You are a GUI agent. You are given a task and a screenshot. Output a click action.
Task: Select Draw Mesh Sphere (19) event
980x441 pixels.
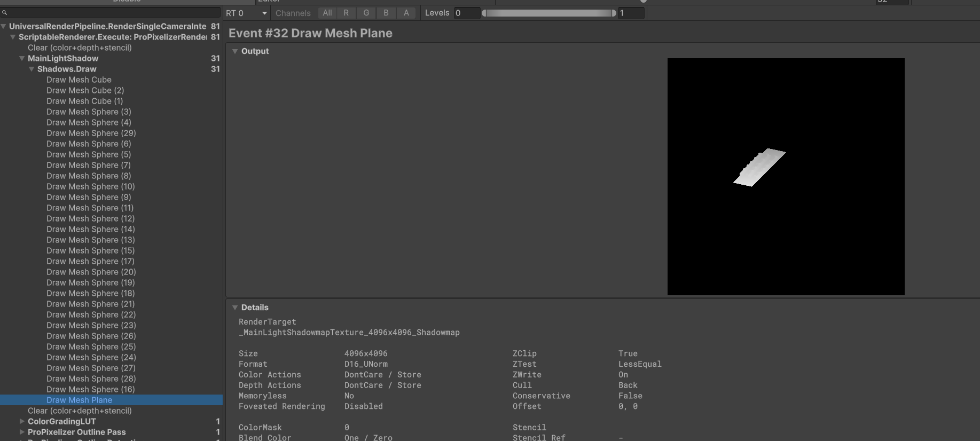(91, 282)
